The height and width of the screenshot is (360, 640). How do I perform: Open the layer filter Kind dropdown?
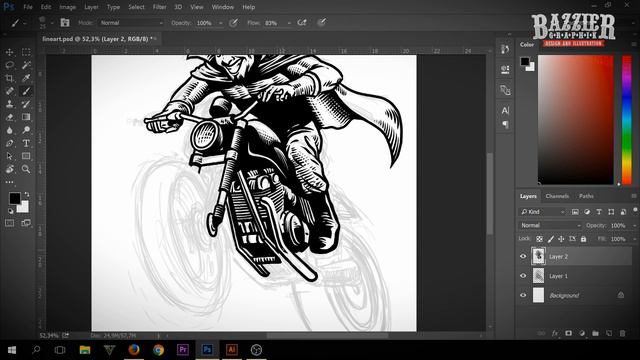(x=542, y=212)
